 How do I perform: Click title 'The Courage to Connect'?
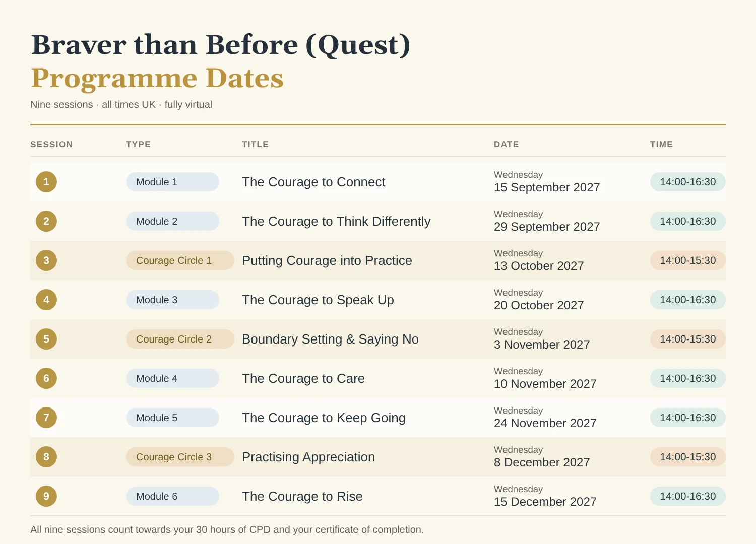(x=313, y=182)
